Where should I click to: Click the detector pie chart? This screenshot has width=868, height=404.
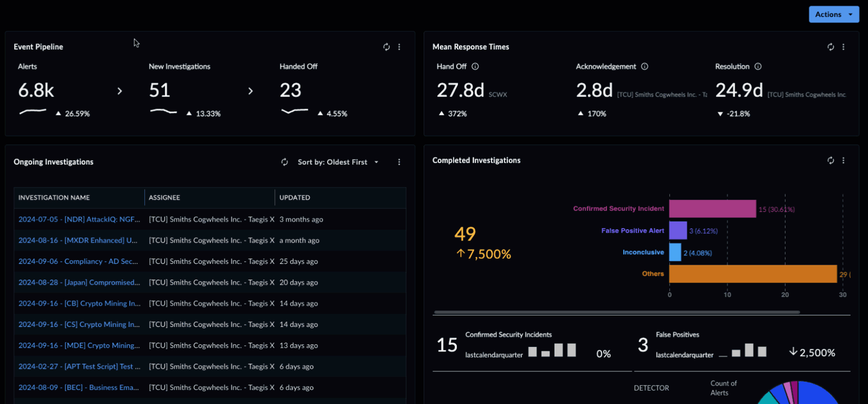(x=798, y=393)
